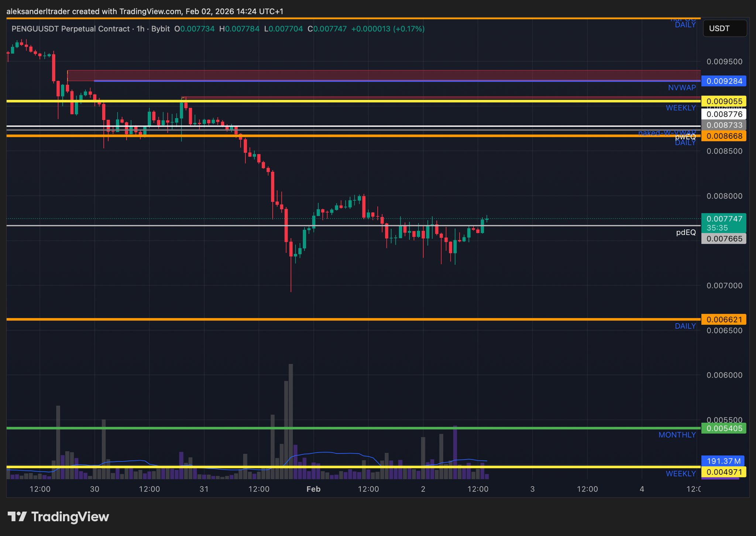The width and height of the screenshot is (756, 536).
Task: Click the yellow 0.004971 weekly price label
Action: (724, 472)
